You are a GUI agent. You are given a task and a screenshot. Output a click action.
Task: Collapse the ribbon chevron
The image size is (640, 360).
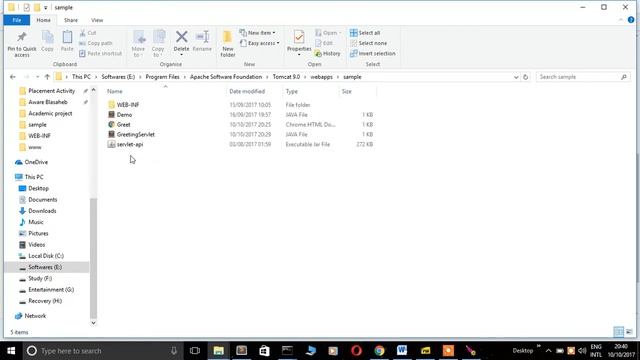point(621,20)
